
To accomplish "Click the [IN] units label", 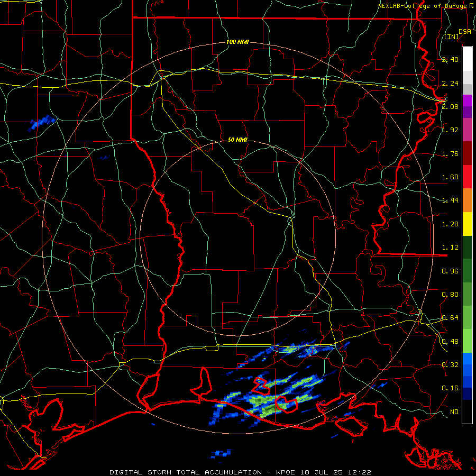I will [x=452, y=36].
